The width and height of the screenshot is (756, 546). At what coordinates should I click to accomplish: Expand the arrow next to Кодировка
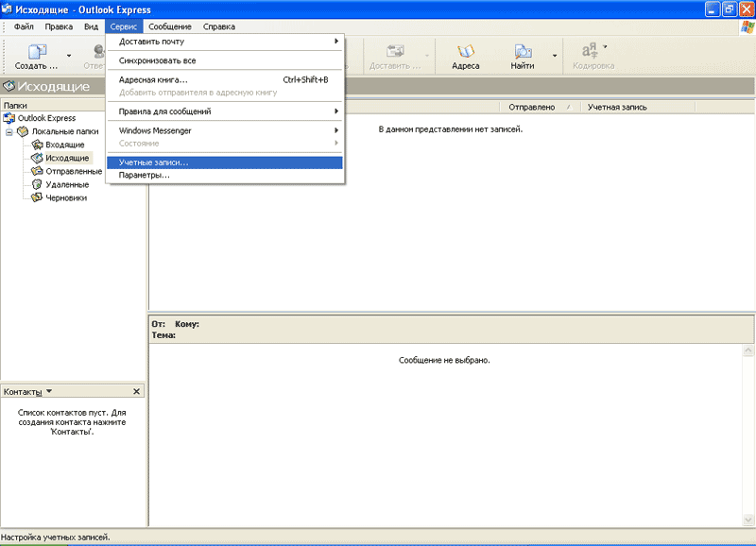click(605, 46)
